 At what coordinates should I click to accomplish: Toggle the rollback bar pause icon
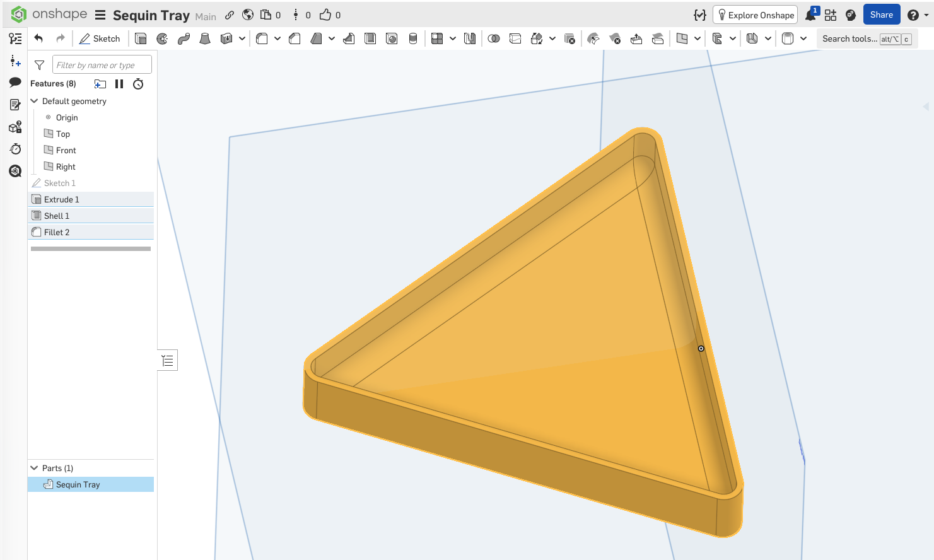(x=119, y=84)
